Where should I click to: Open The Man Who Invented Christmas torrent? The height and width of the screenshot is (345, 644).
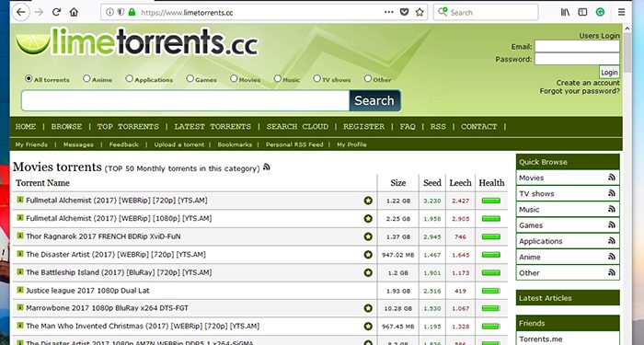[143, 326]
